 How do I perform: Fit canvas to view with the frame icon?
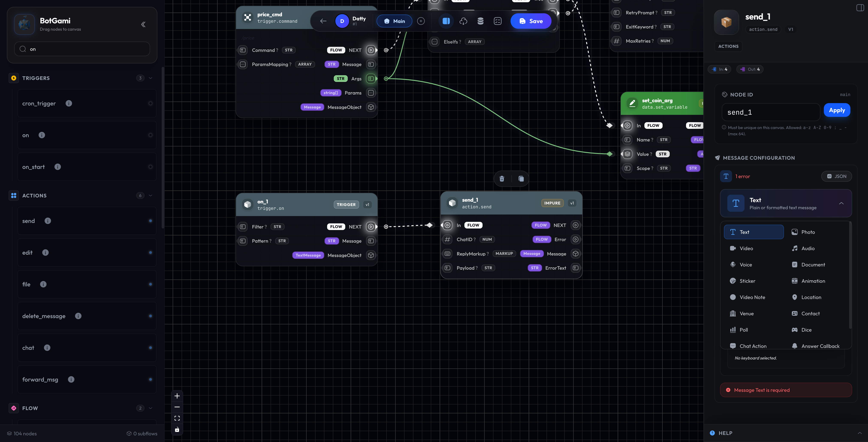177,418
